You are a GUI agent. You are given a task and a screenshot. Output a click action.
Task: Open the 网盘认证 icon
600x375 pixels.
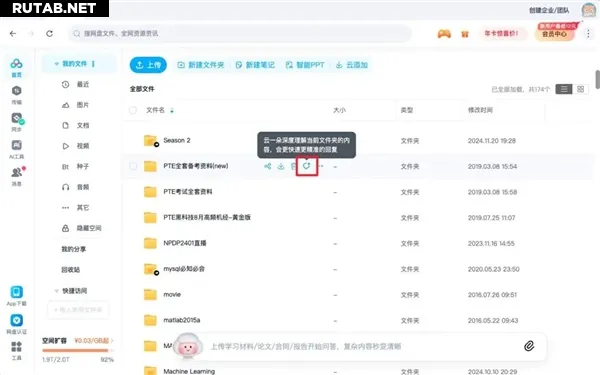pyautogui.click(x=16, y=320)
